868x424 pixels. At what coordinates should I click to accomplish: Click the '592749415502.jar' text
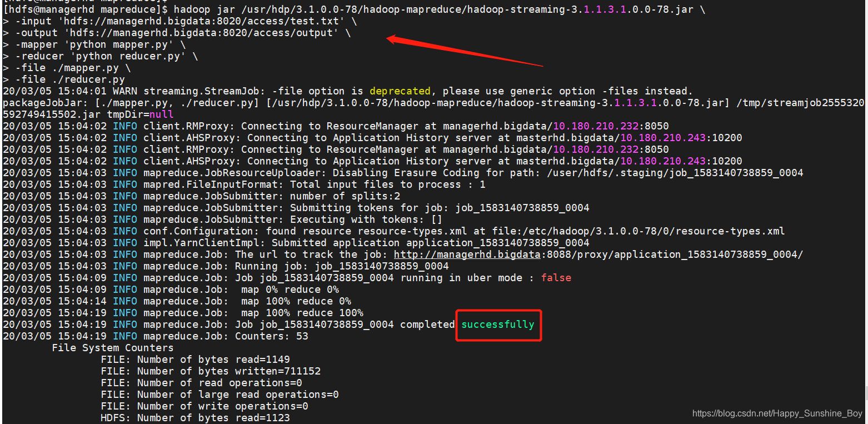pos(52,114)
